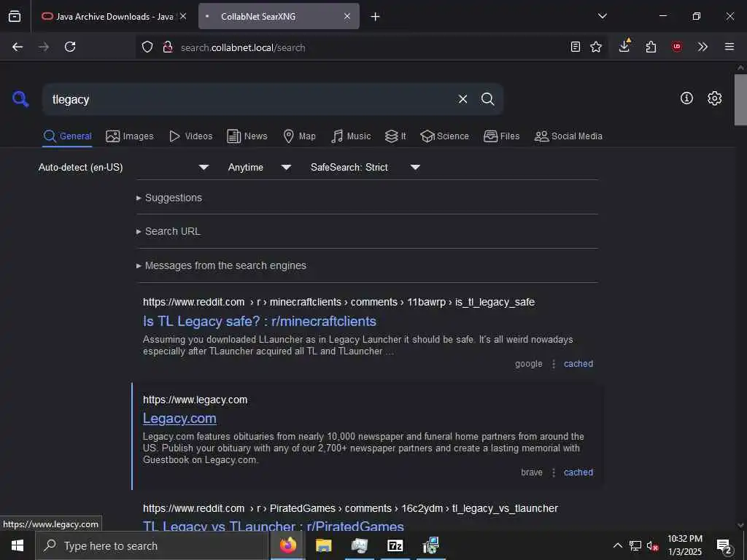Screen dimensions: 747x560
Task: Open the uBlock Origin extension icon
Action: click(x=677, y=47)
